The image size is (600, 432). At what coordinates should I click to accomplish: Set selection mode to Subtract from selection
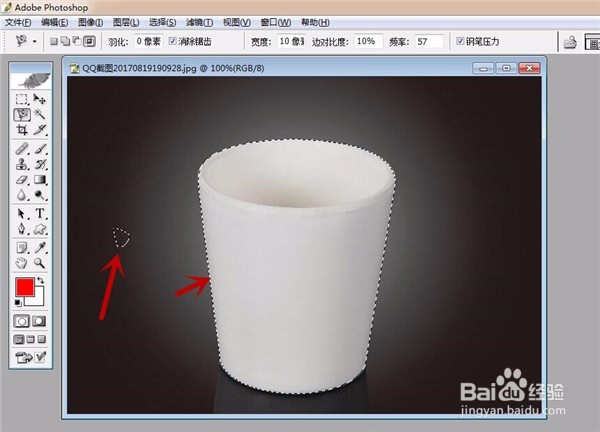pyautogui.click(x=77, y=41)
